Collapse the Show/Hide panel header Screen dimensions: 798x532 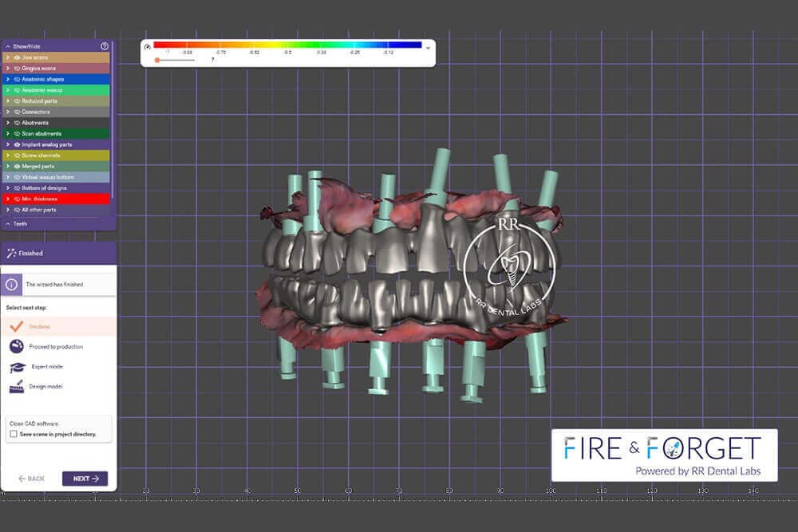point(7,46)
